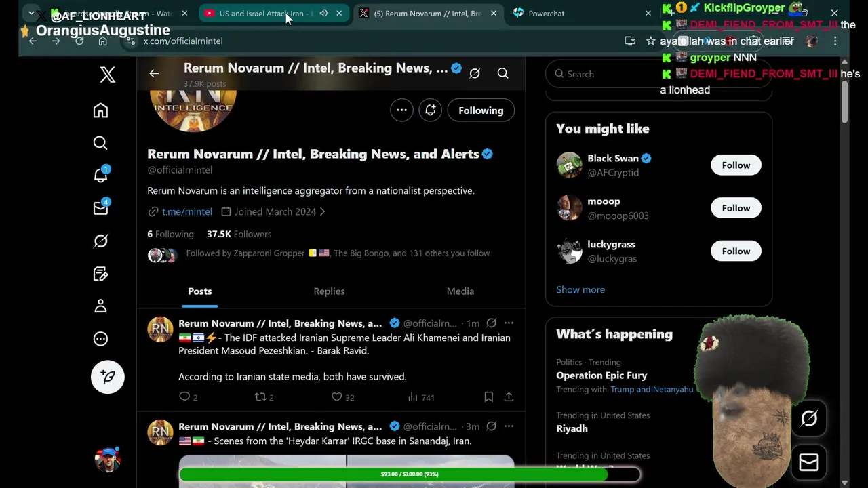Reply to the Khamenei post
Screen dimensions: 868x488
click(x=184, y=397)
